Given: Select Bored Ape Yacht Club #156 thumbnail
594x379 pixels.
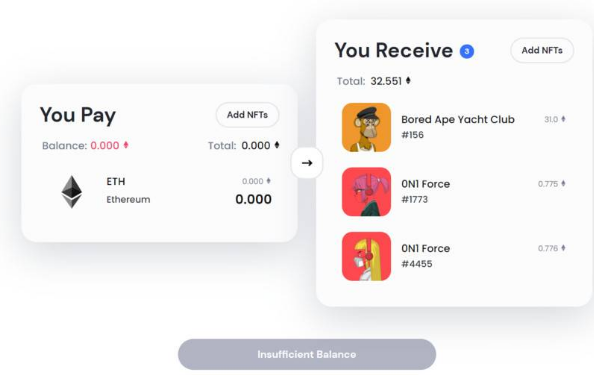Looking at the screenshot, I should click(x=366, y=127).
